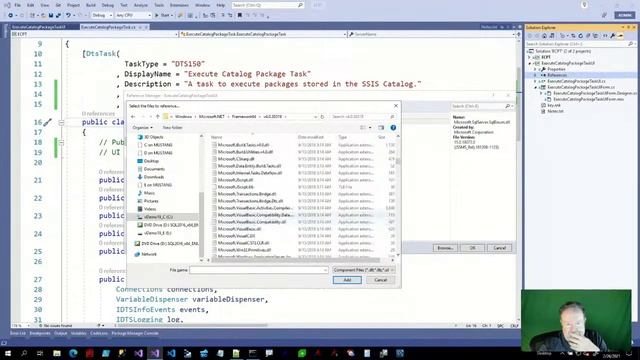The height and width of the screenshot is (360, 640).
Task: Open the Project menu
Action: (x=73, y=5)
